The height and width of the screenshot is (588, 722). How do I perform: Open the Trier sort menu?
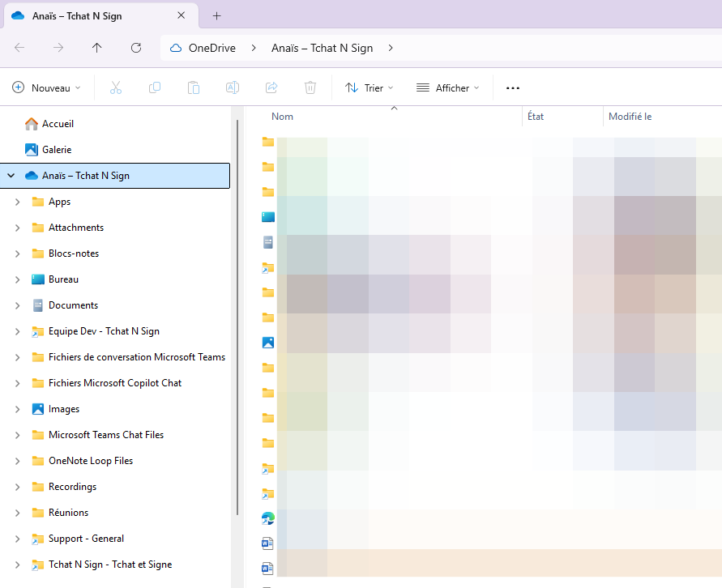pyautogui.click(x=370, y=87)
